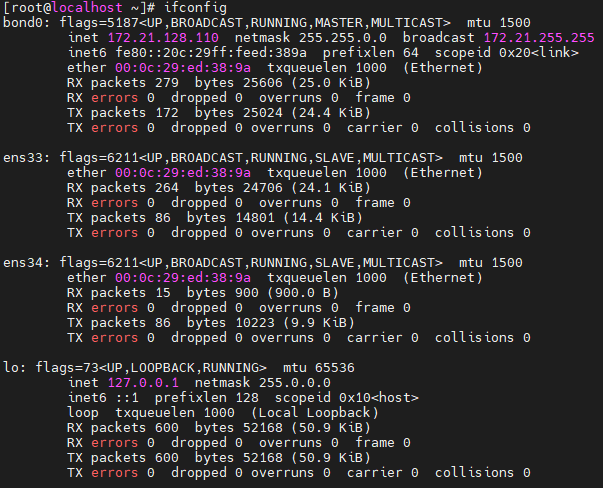Screen dimensions: 603x488
Task: Click 'prefixlen 64' text
Action: tap(371, 53)
